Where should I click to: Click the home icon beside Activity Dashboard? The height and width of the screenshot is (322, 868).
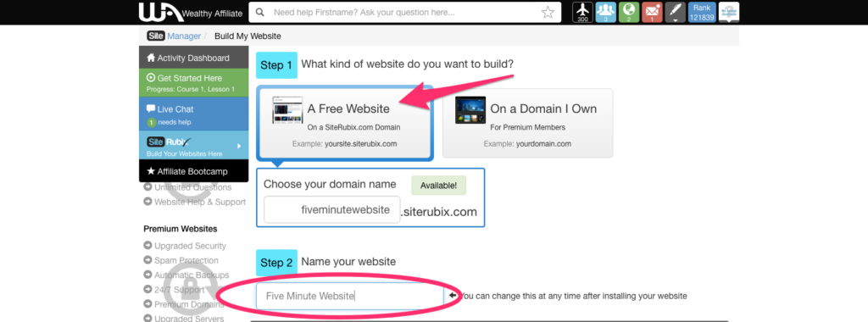(x=151, y=58)
